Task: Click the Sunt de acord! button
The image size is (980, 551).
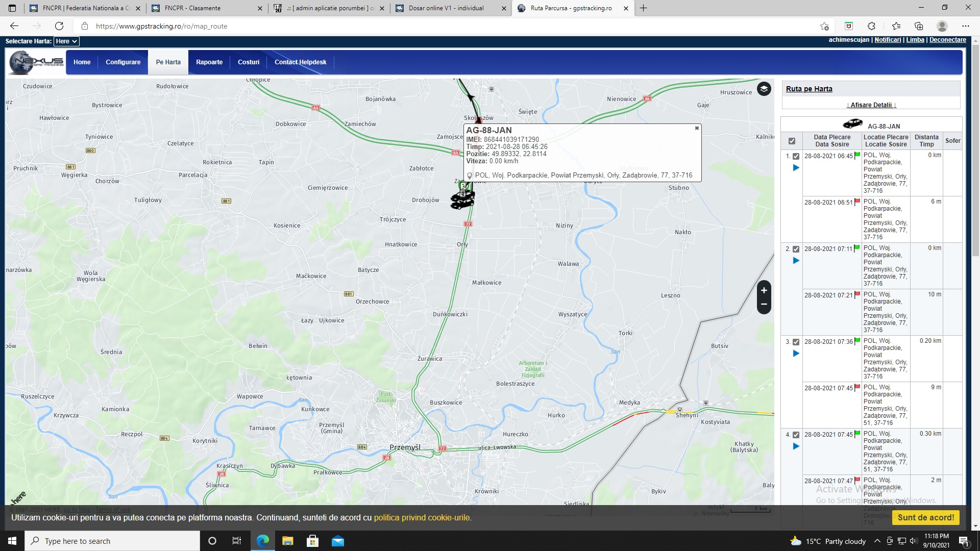Action: 925,517
